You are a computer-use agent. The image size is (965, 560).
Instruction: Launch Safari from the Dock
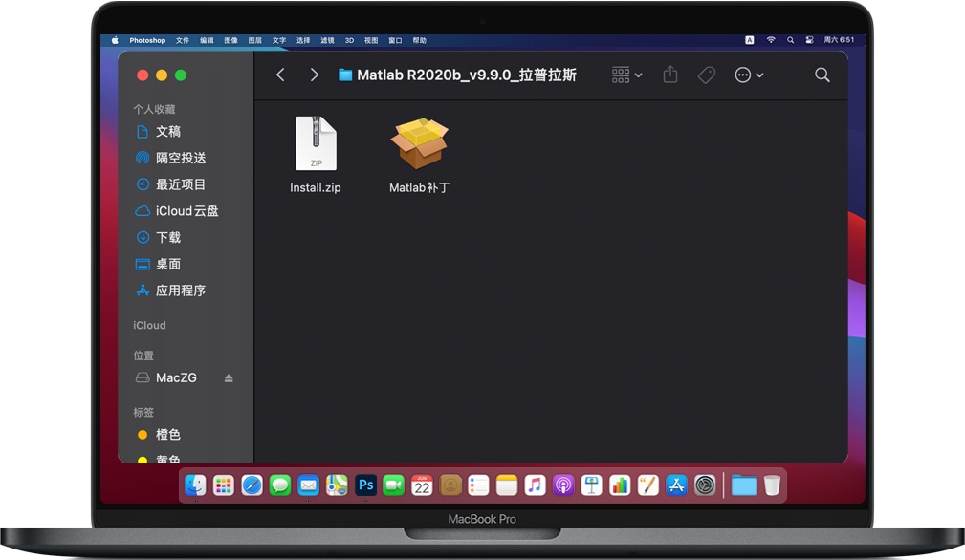[x=252, y=485]
